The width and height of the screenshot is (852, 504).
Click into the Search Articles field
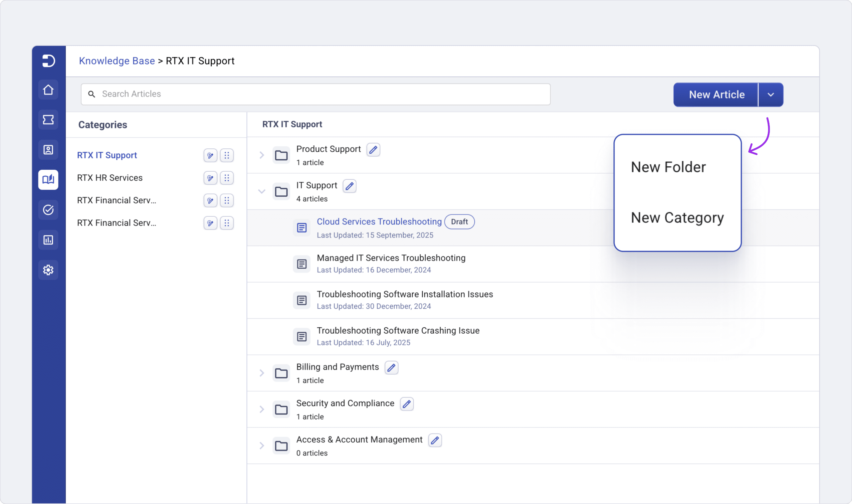[316, 94]
